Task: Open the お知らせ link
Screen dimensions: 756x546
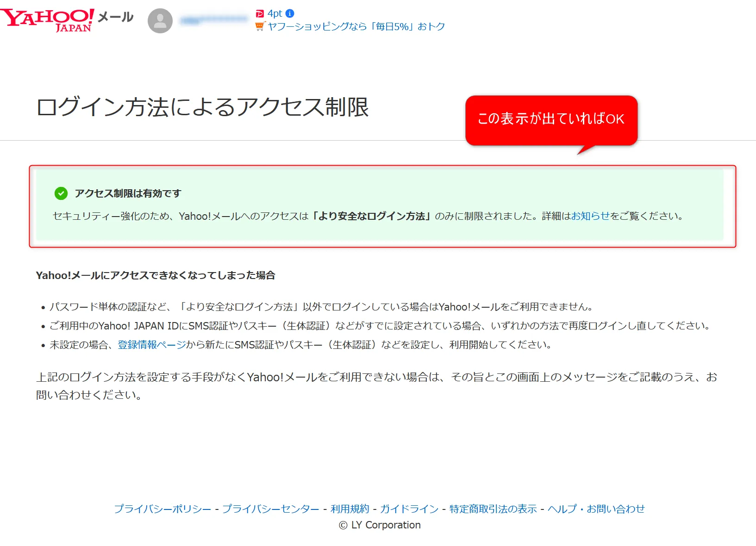Action: (590, 216)
